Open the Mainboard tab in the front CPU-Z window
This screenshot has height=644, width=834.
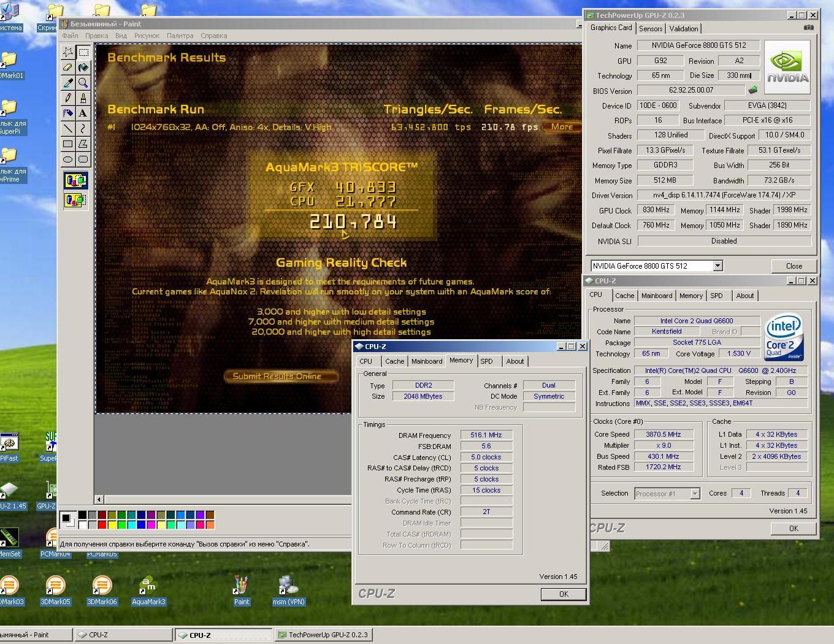coord(427,361)
